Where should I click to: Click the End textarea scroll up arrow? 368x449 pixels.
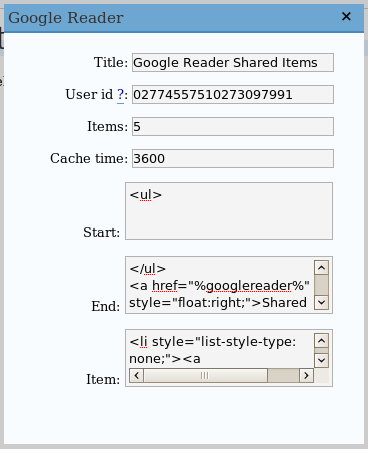click(322, 268)
